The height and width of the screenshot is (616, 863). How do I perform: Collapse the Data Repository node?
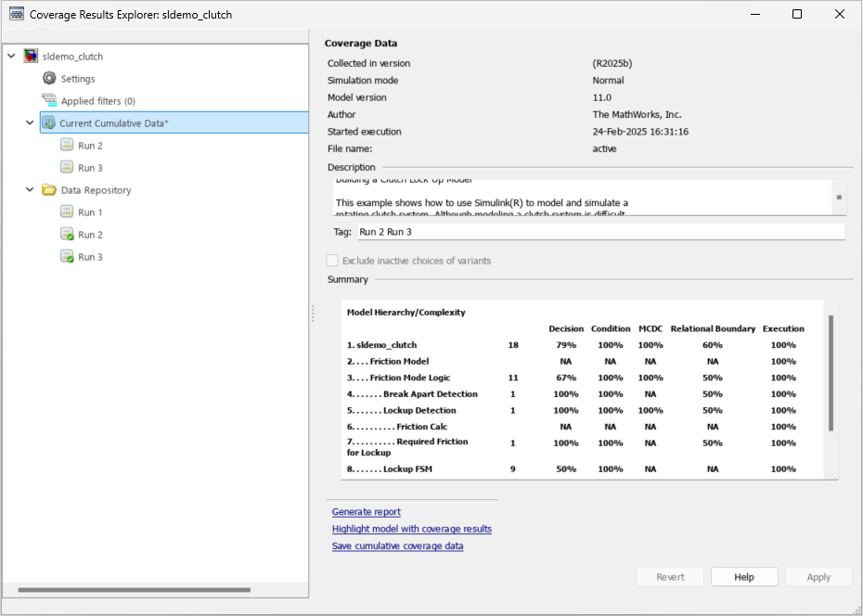[29, 189]
